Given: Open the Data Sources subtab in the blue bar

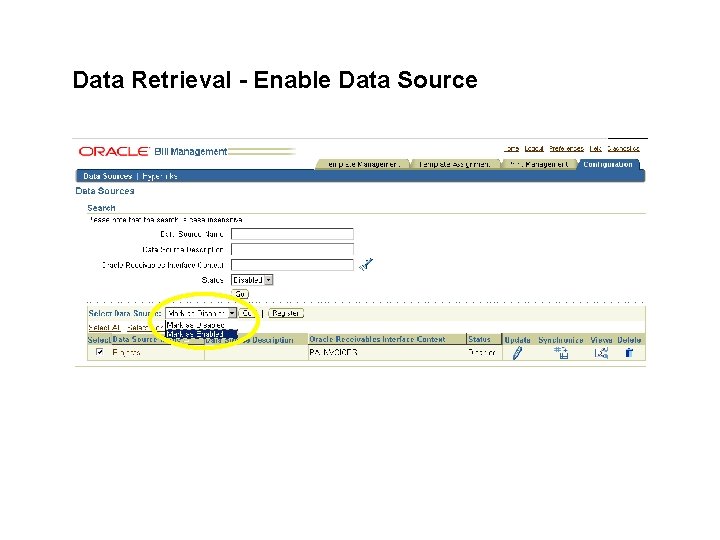Looking at the screenshot, I should [x=107, y=176].
